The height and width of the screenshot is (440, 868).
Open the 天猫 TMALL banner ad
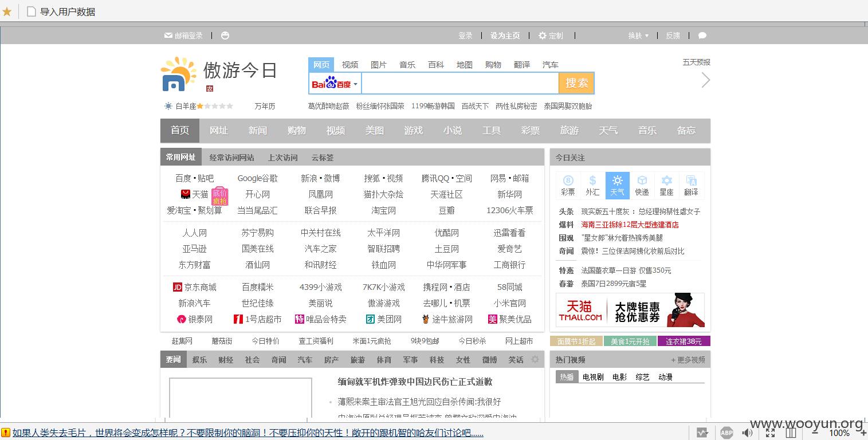point(630,310)
